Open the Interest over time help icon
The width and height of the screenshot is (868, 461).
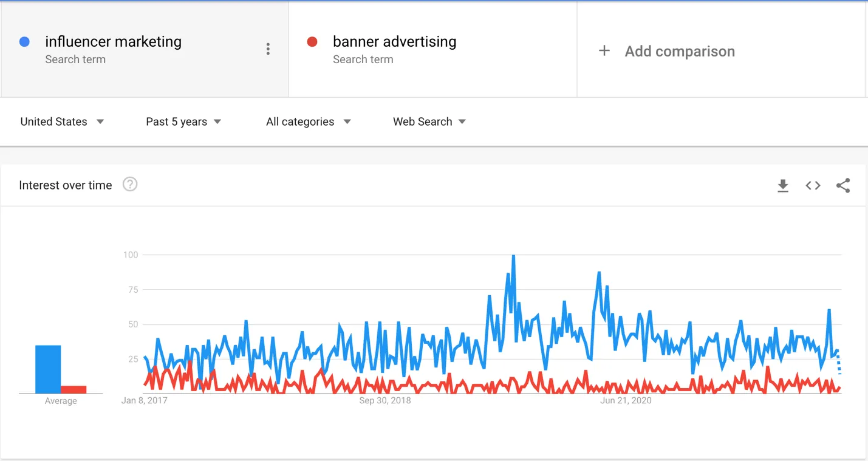coord(130,185)
